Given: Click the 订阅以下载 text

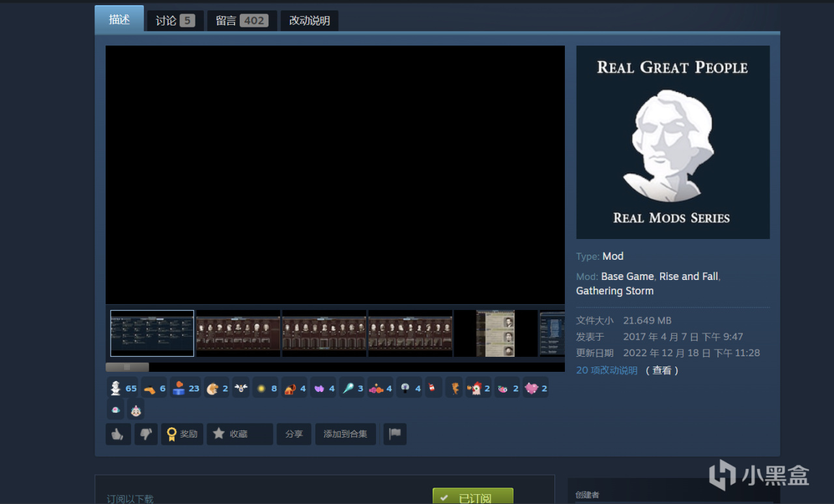Looking at the screenshot, I should tap(130, 499).
